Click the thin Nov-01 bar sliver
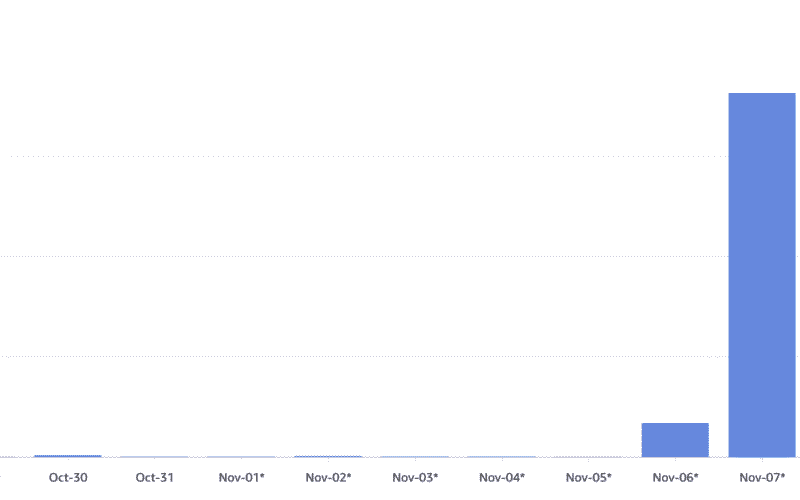The image size is (800, 500). 241,457
